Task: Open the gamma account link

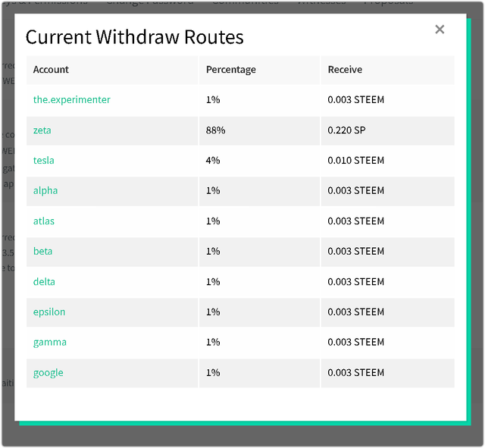Action: click(x=50, y=342)
